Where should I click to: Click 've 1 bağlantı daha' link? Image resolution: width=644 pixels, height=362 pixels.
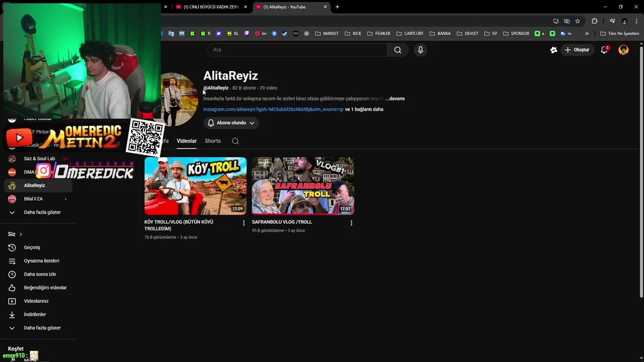(364, 109)
